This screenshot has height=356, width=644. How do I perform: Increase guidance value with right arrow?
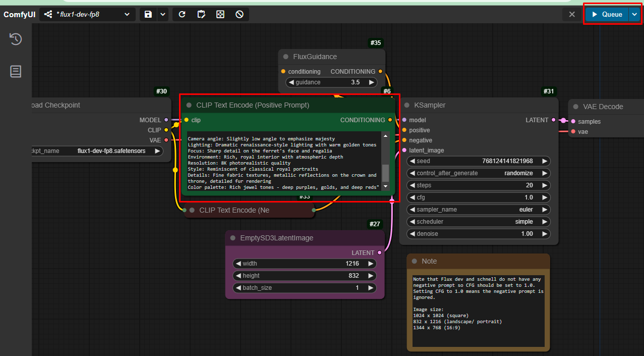click(x=372, y=82)
